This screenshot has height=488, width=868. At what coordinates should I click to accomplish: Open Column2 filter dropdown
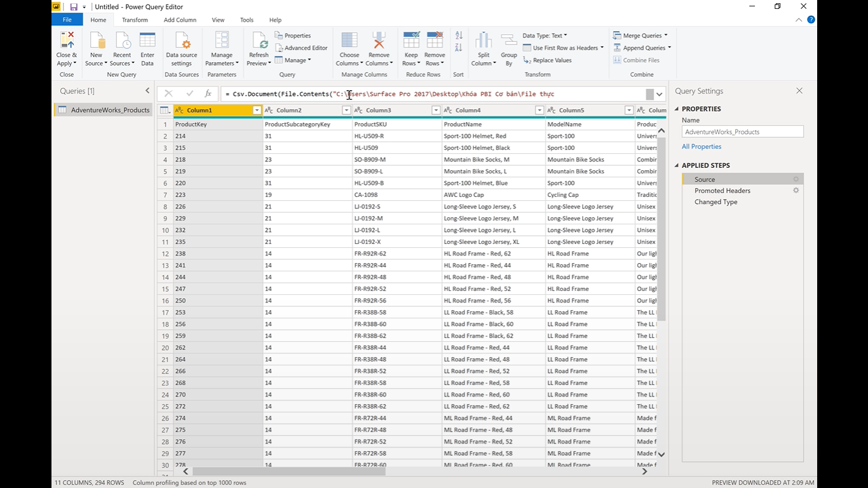point(346,111)
